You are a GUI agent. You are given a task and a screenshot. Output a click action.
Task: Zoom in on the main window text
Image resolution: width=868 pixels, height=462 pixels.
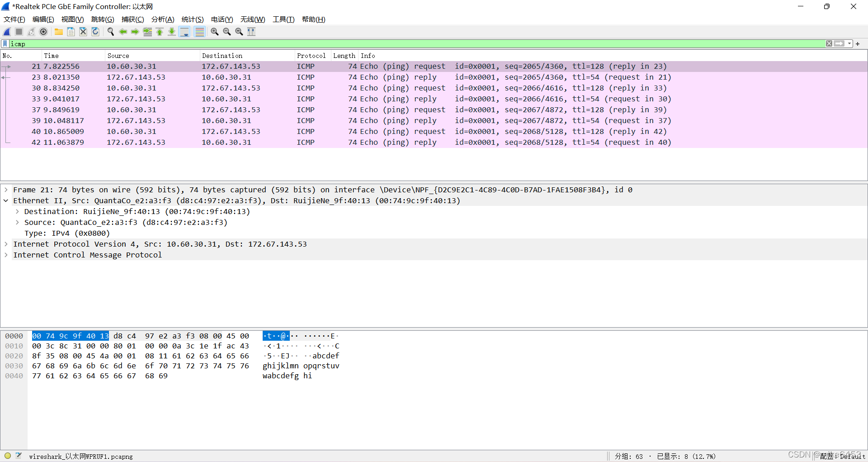pos(215,32)
